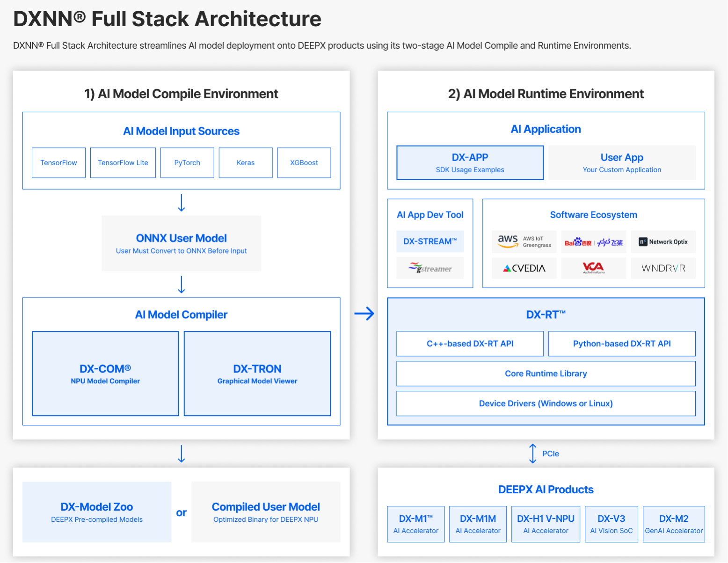The height and width of the screenshot is (563, 728).
Task: Select the DX-H1 V-NPU product tile
Action: 546,524
